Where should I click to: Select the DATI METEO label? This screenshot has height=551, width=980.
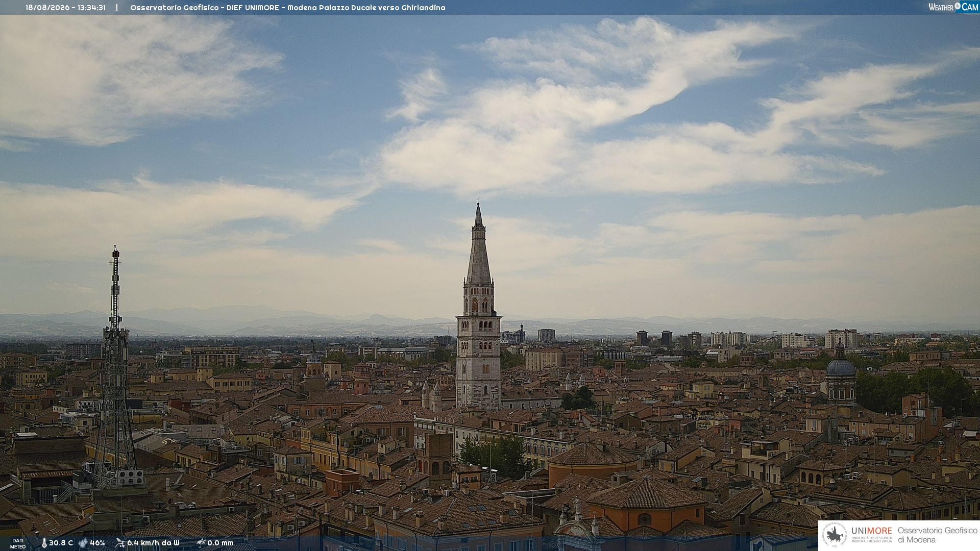click(x=18, y=543)
